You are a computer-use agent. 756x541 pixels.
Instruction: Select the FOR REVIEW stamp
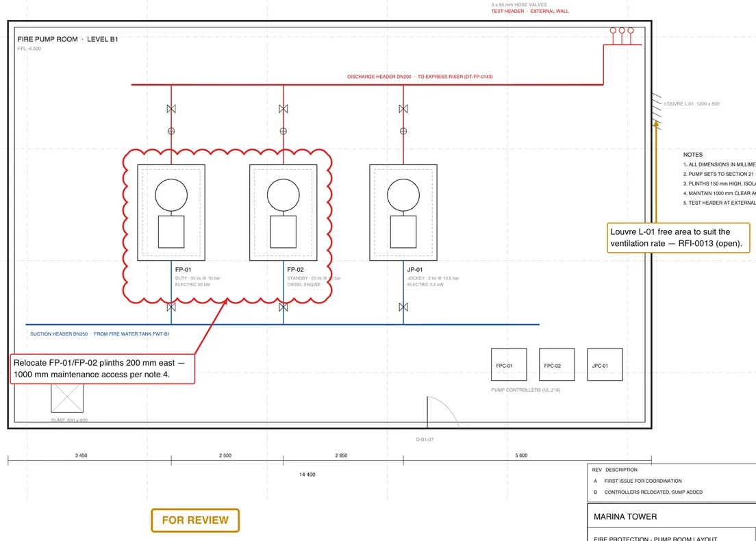pos(195,520)
